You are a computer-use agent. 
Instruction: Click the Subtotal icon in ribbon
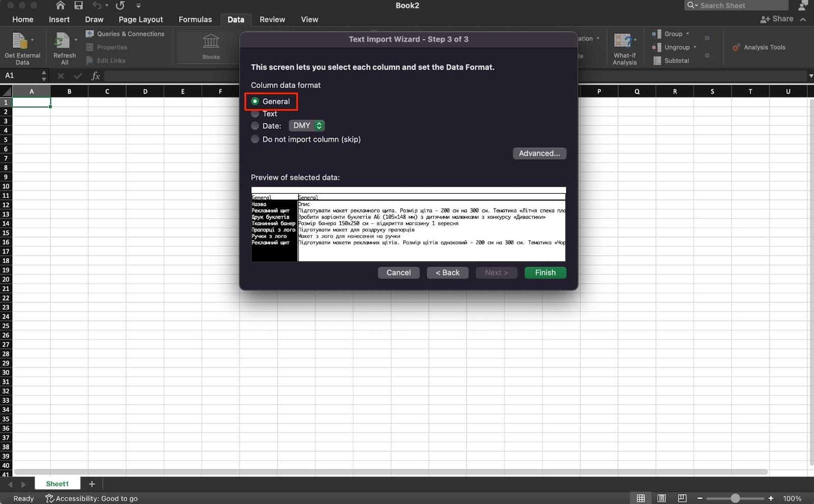[x=657, y=61]
